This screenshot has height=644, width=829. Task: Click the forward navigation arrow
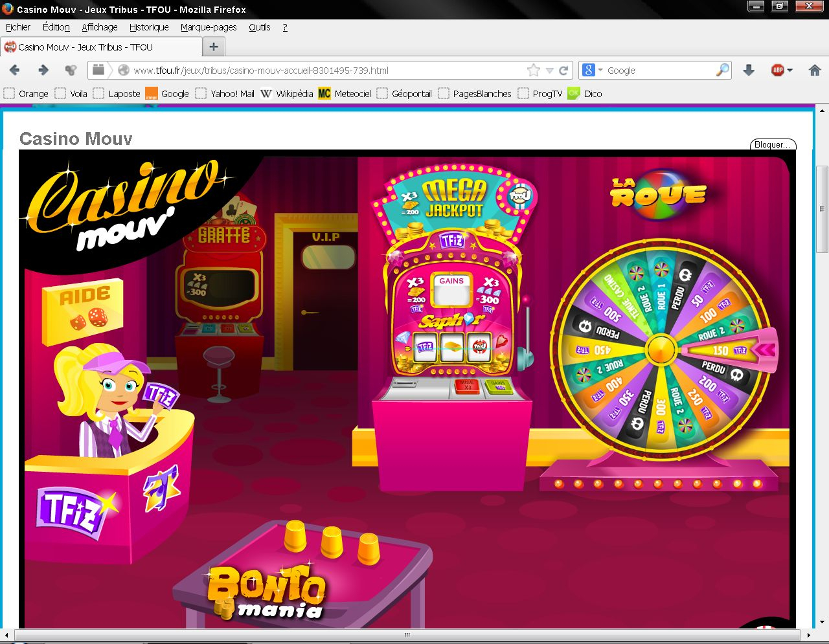click(x=43, y=71)
